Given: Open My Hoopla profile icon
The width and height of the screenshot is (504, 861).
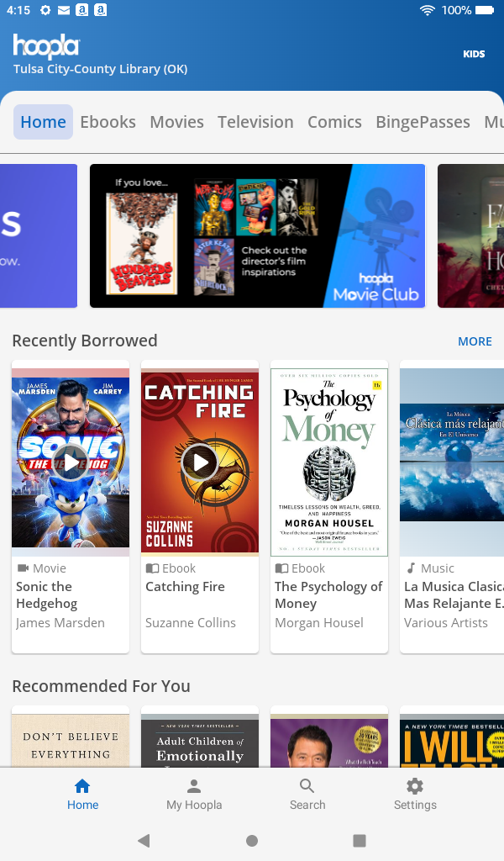Looking at the screenshot, I should tap(193, 786).
